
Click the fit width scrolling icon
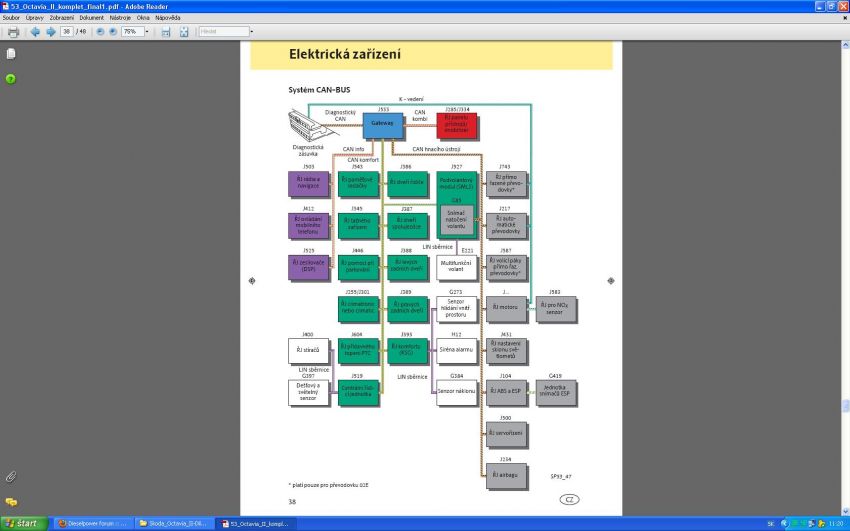[164, 32]
